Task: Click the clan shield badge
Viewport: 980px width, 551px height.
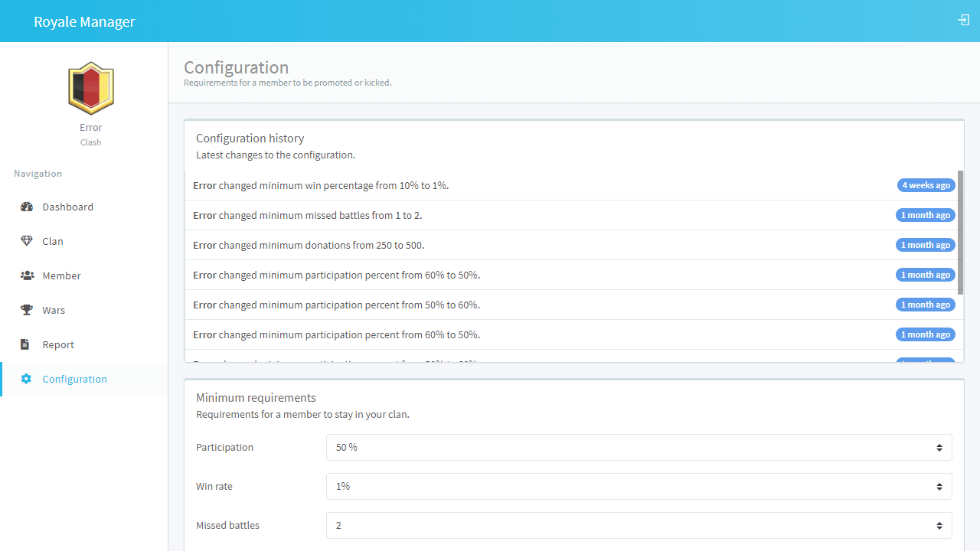Action: pos(91,88)
